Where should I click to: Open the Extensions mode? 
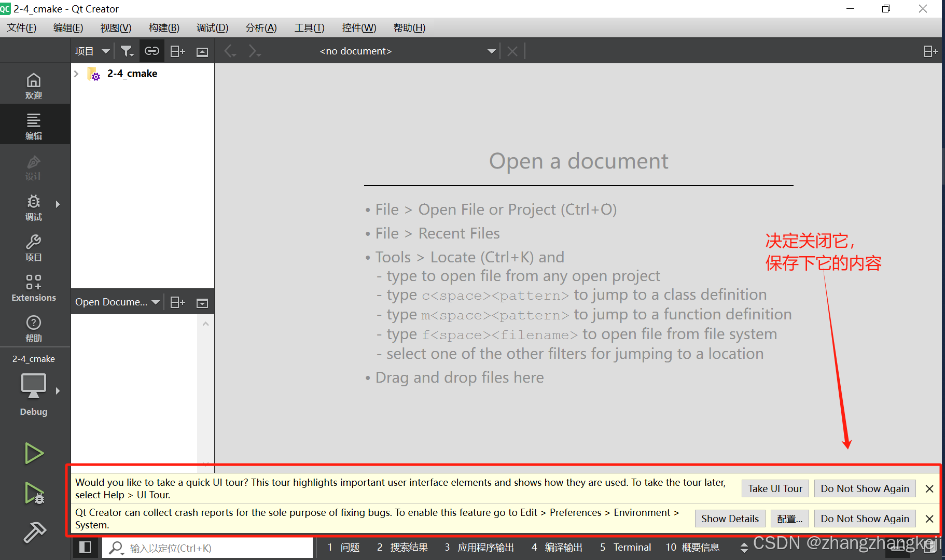(x=34, y=288)
